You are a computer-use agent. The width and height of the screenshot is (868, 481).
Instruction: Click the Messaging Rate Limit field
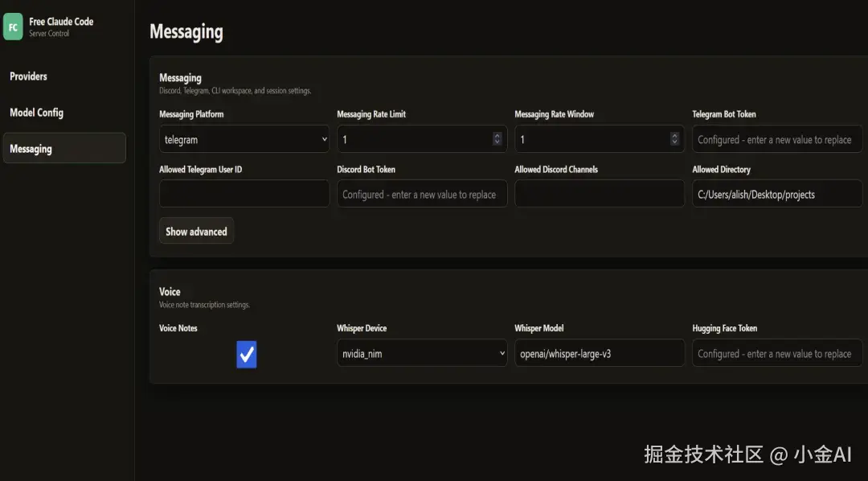422,139
